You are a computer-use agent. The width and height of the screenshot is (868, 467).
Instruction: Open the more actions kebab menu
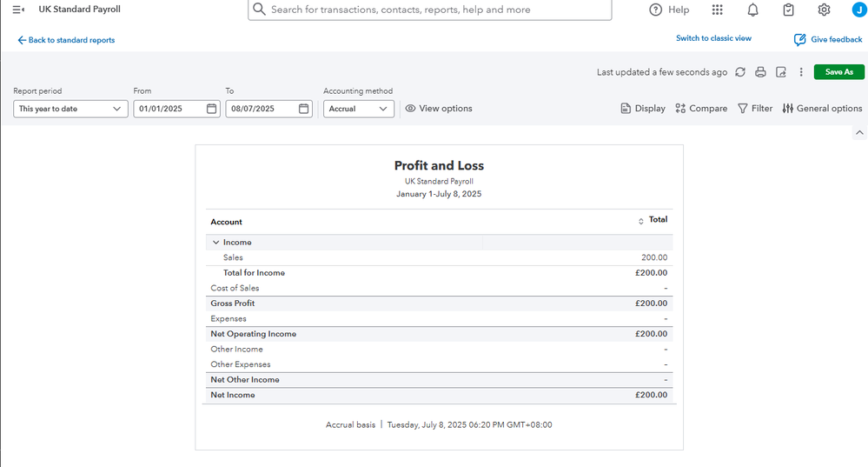point(801,72)
